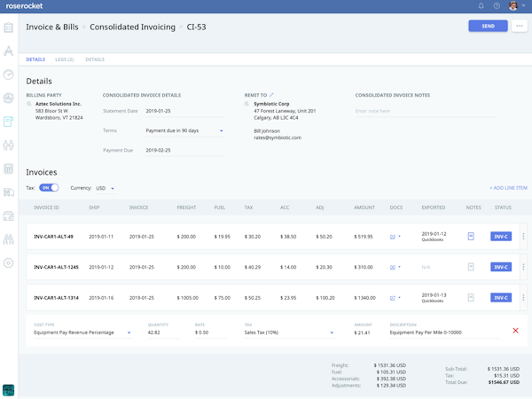Viewport: 532px width, 399px height.
Task: Open the user avatar menu
Action: (513, 6)
